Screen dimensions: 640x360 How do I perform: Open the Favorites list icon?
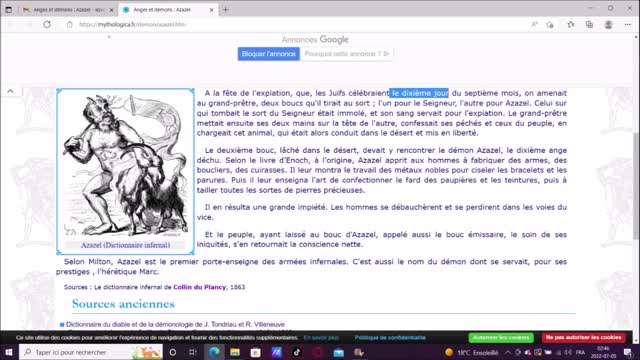pyautogui.click(x=571, y=24)
